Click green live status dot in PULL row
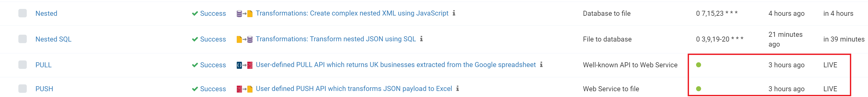 pos(698,65)
